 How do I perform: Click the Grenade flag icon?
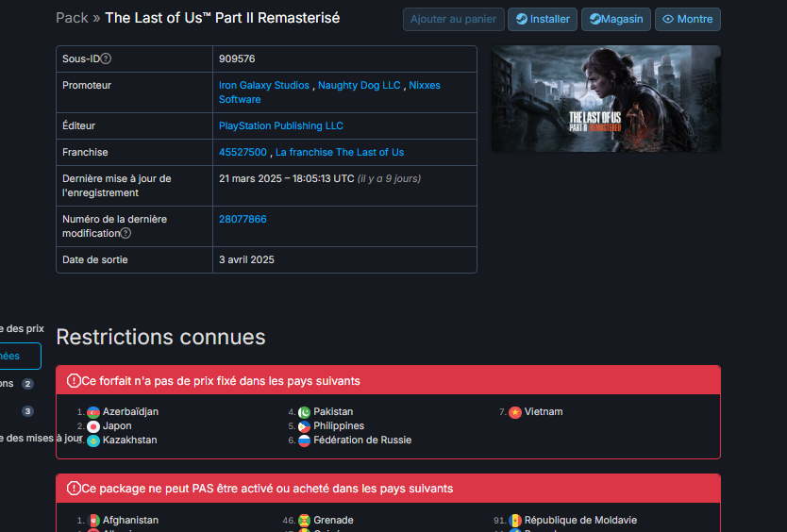click(304, 521)
